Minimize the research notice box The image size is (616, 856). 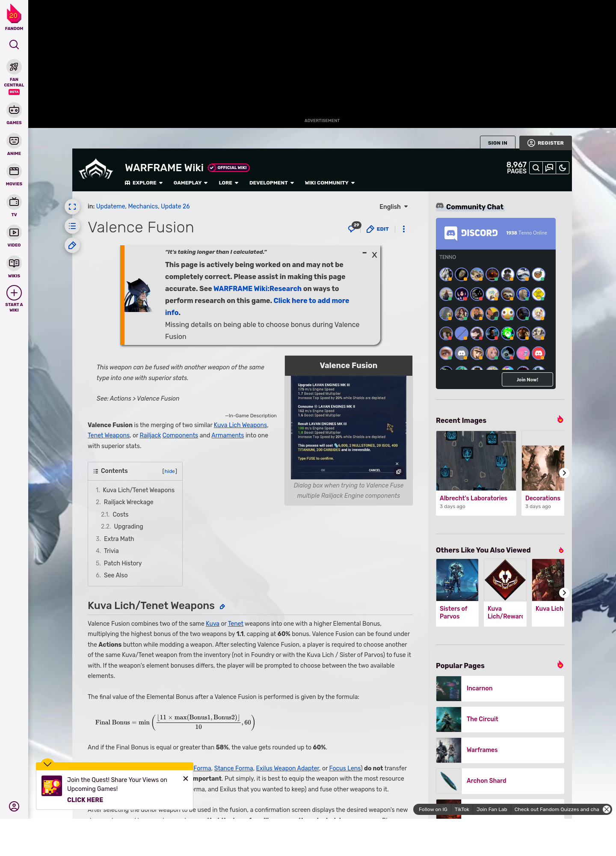click(364, 253)
